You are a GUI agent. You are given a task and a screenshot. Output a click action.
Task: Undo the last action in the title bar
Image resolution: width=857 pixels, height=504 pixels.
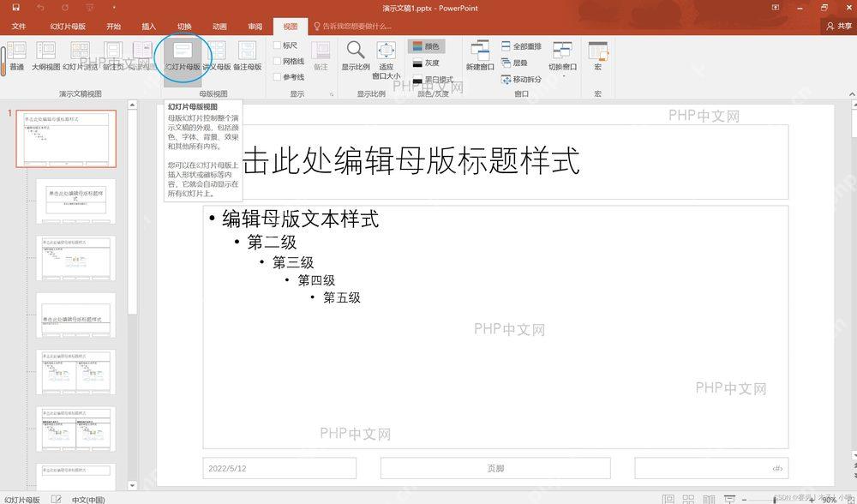[40, 8]
